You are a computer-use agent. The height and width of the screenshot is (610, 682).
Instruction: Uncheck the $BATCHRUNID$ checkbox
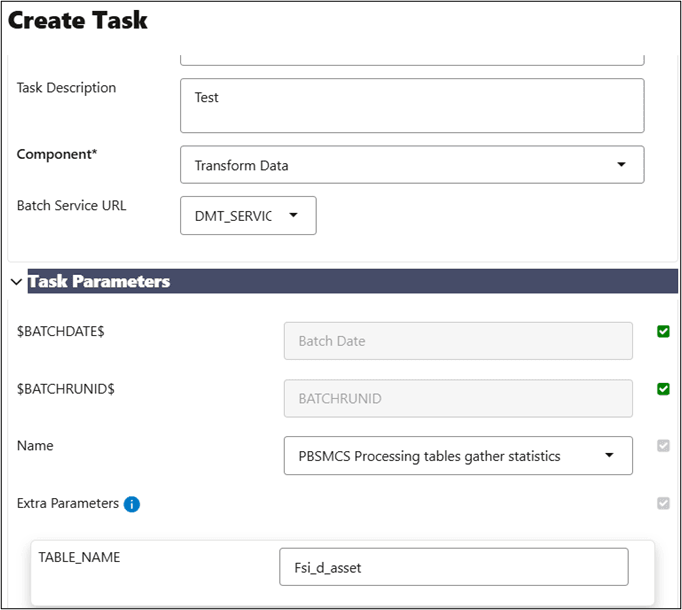(663, 389)
